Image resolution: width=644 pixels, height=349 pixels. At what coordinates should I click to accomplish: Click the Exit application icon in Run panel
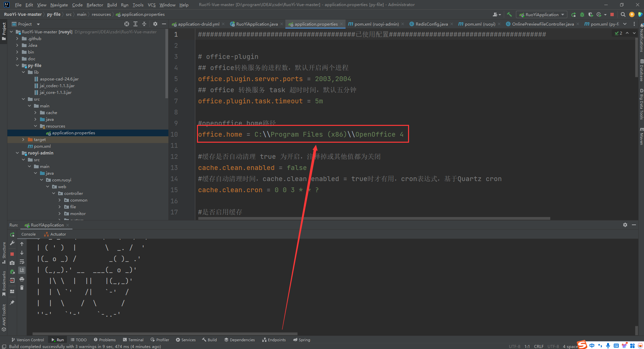coord(12,280)
